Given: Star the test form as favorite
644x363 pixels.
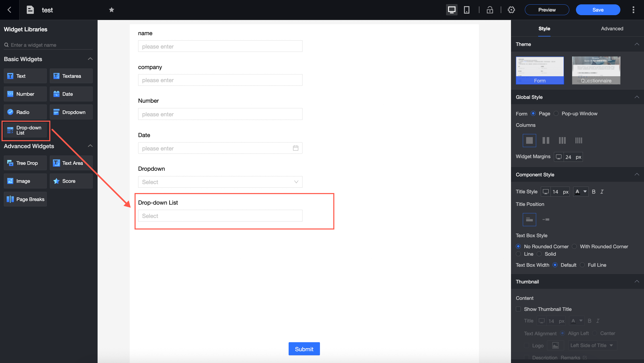Looking at the screenshot, I should point(111,10).
